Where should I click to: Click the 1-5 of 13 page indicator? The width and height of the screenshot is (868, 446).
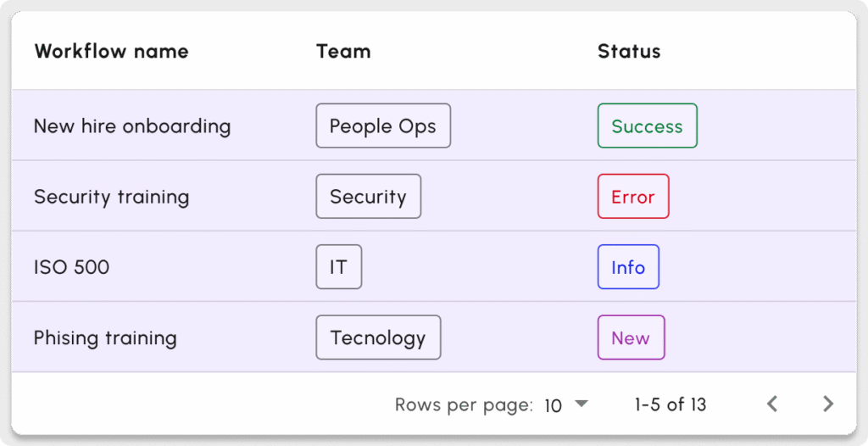tap(670, 404)
